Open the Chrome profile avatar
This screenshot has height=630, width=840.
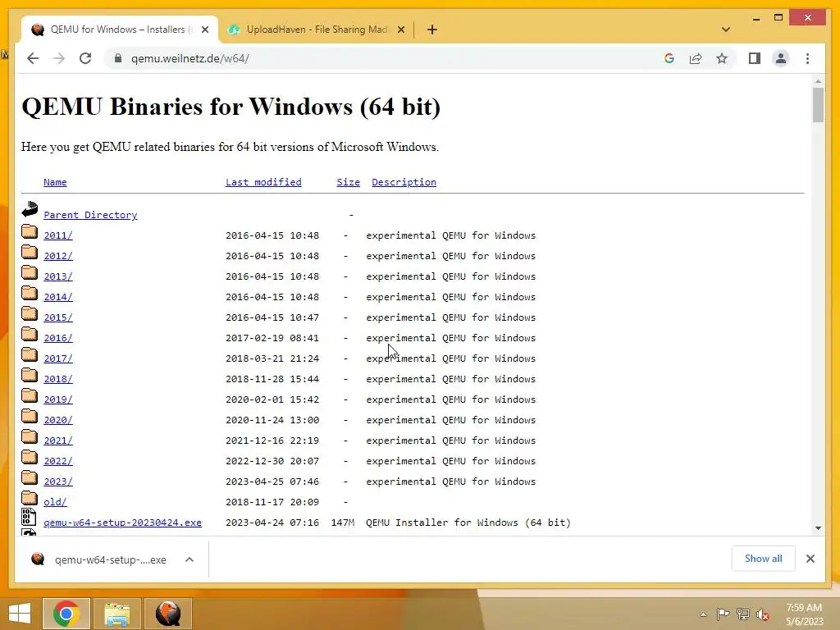pyautogui.click(x=781, y=58)
